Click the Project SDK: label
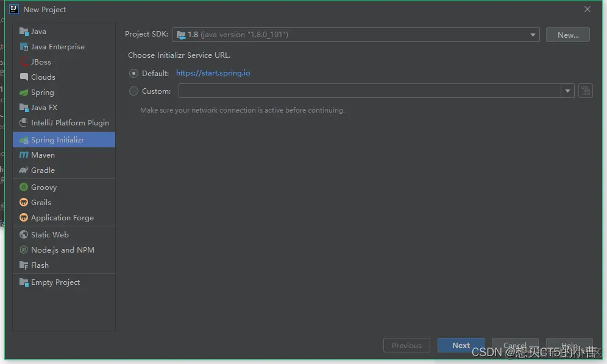Viewport: 607px width, 364px height. [146, 34]
